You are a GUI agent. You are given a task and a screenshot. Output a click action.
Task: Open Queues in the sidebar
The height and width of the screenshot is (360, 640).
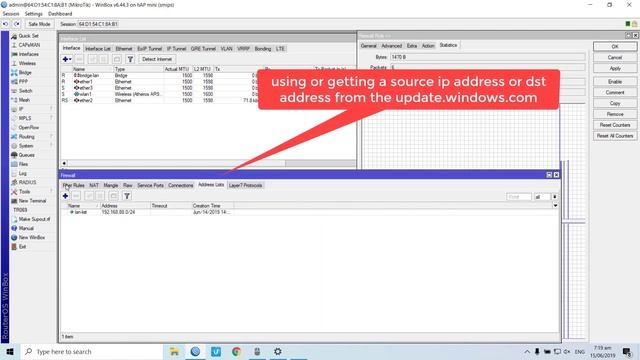26,155
